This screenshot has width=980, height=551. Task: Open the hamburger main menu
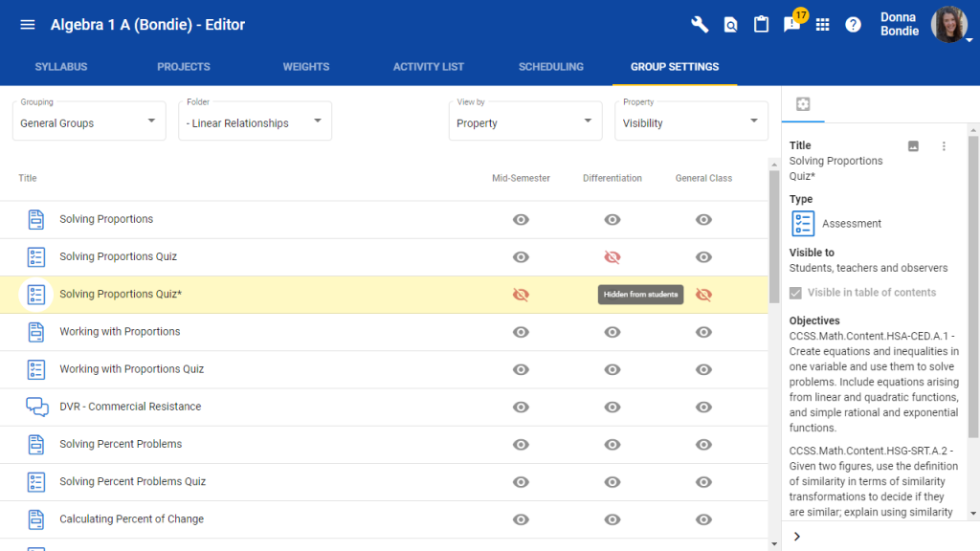tap(28, 25)
